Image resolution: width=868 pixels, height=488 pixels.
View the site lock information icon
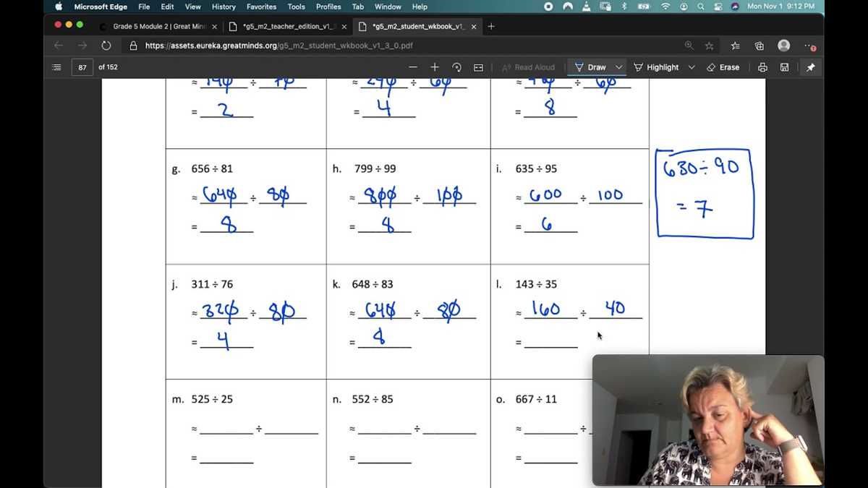pos(133,46)
